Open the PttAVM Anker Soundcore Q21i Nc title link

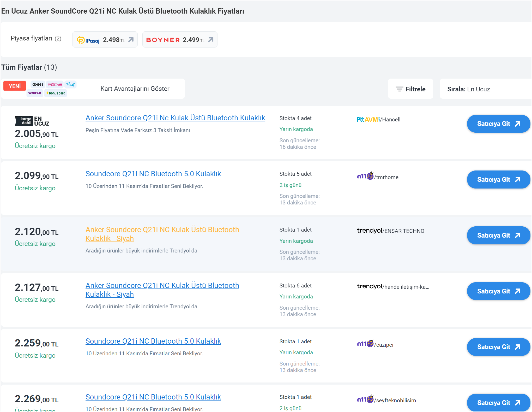pyautogui.click(x=175, y=118)
